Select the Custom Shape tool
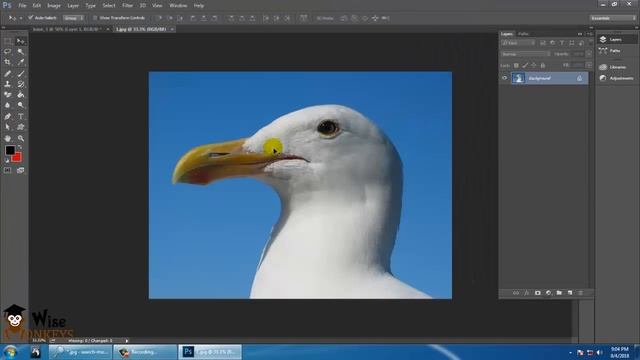640x360 pixels. [20, 127]
